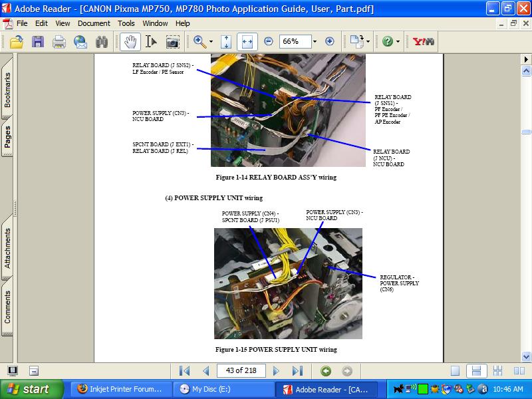Open the black triangle options menu above scrollbar
532x399 pixels.
(526, 59)
